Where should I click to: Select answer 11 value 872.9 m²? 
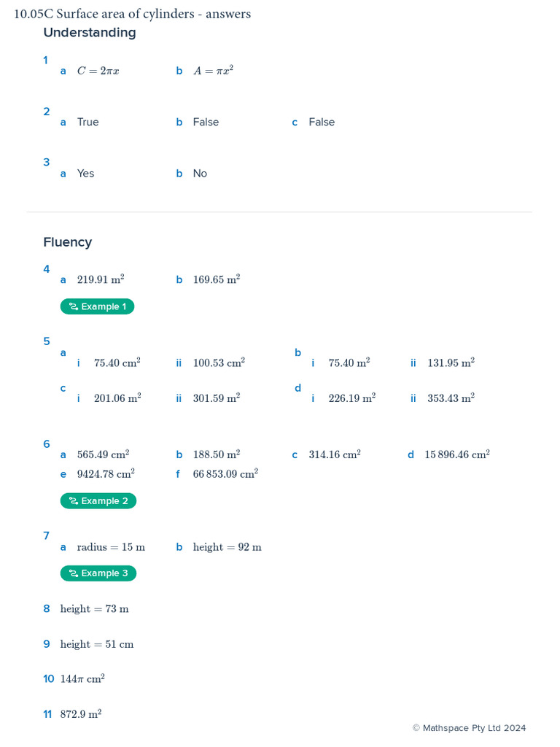click(x=81, y=713)
